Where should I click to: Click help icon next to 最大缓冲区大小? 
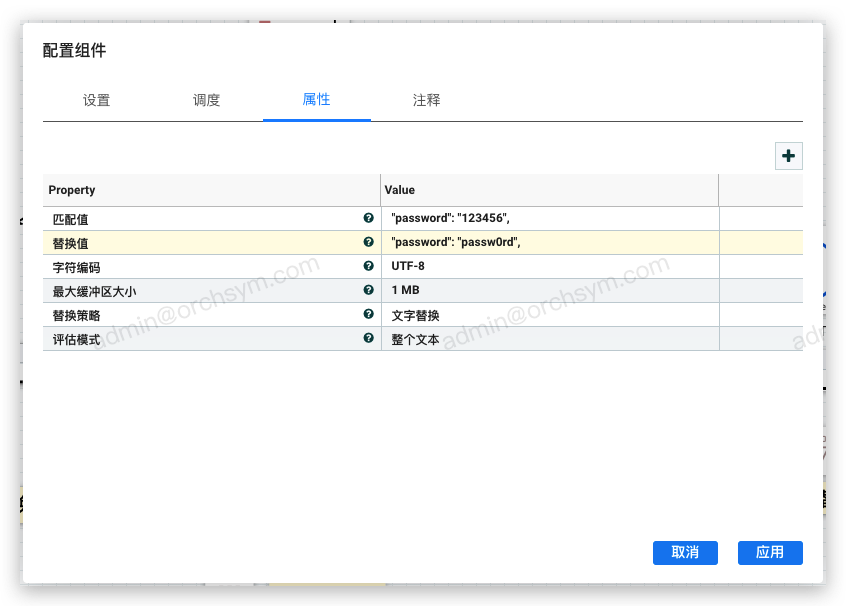point(368,290)
